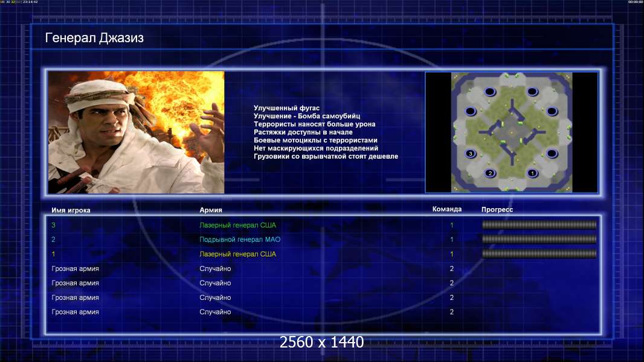Viewport: 644px width, 362px height.
Task: Click start position 2 on the minimap
Action: [x=490, y=173]
